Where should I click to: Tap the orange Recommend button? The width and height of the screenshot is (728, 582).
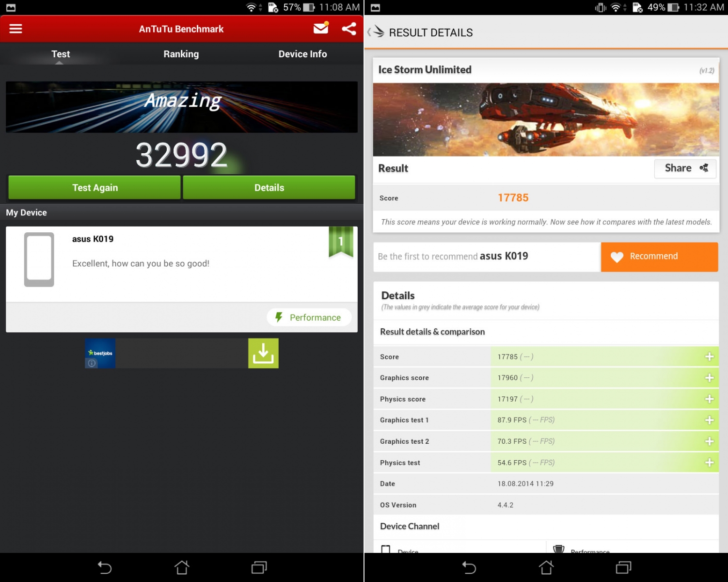click(x=659, y=257)
